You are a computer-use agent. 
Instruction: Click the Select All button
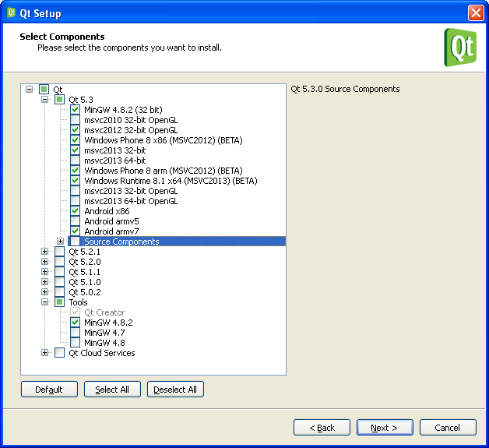coord(112,390)
